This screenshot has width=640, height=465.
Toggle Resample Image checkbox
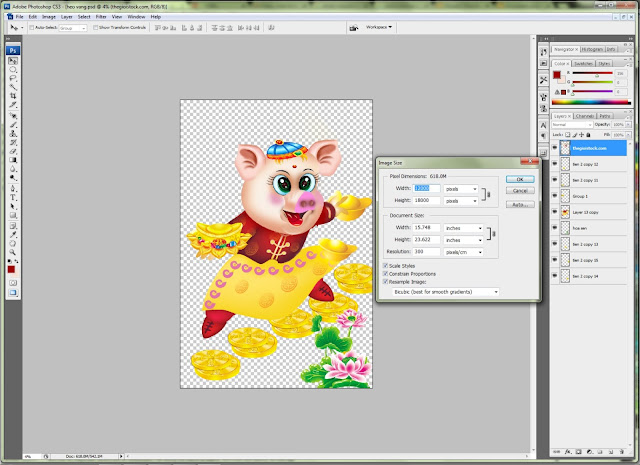[x=385, y=282]
